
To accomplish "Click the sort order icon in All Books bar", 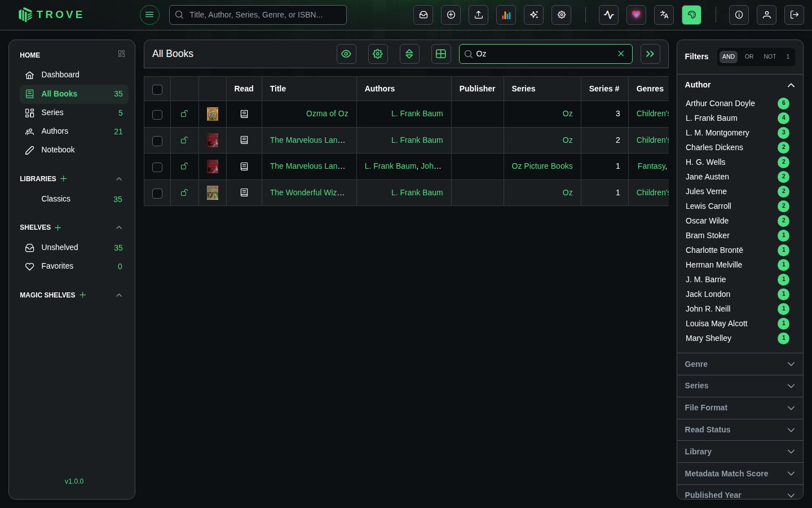I will [x=409, y=54].
